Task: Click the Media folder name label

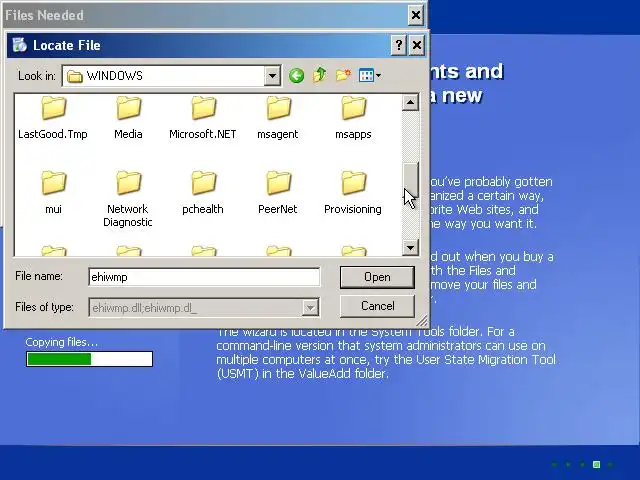Action: pos(128,134)
